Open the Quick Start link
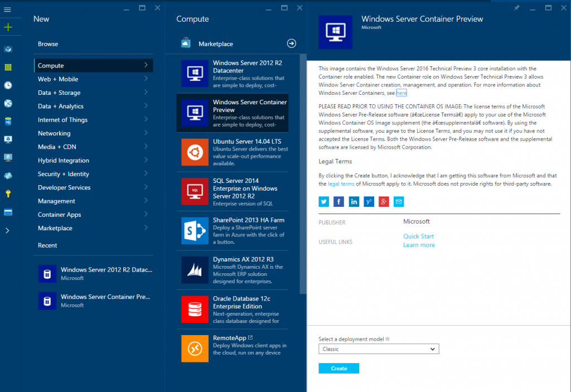The height and width of the screenshot is (392, 571). click(418, 236)
